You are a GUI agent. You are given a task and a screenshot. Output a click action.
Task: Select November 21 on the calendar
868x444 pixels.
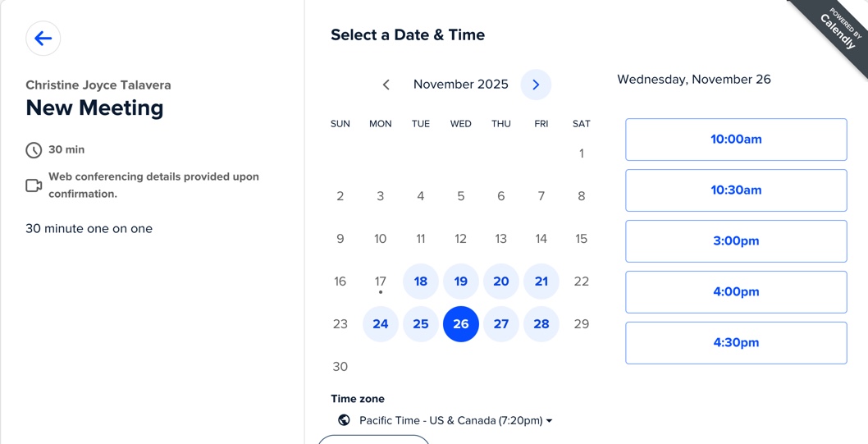(x=541, y=282)
